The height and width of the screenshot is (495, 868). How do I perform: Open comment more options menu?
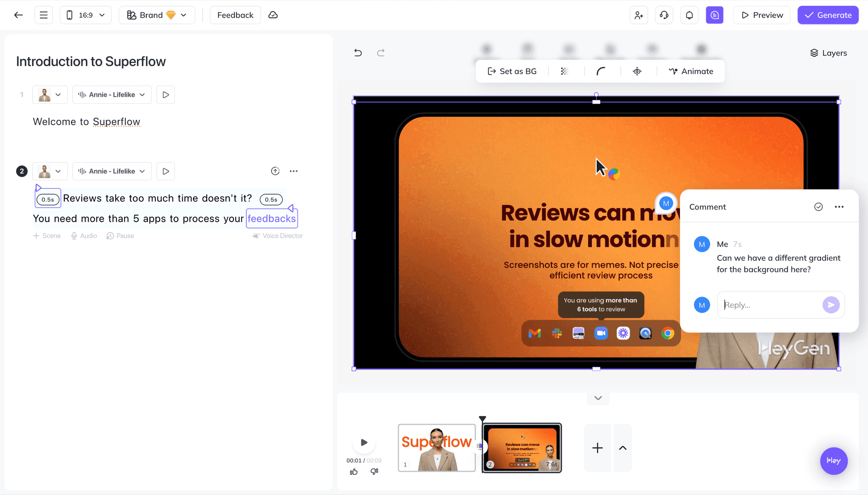(839, 207)
